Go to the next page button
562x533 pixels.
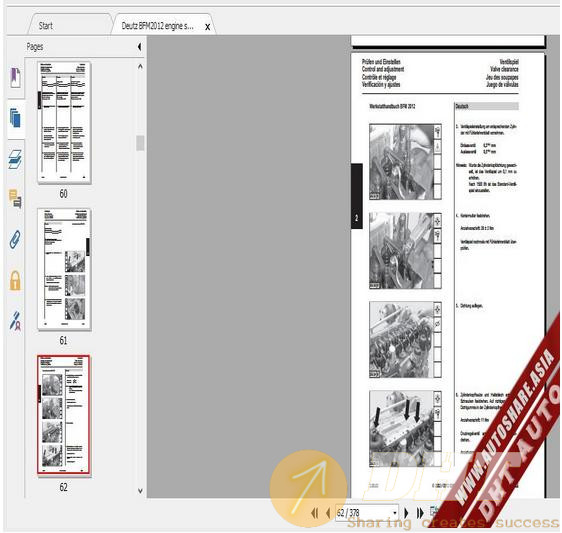coord(406,513)
